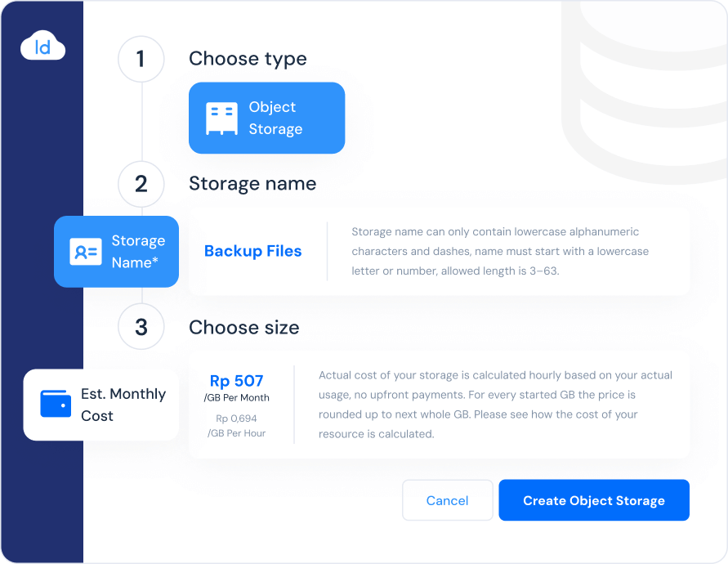
Task: Click the Est. Monthly Cost card
Action: [100, 405]
